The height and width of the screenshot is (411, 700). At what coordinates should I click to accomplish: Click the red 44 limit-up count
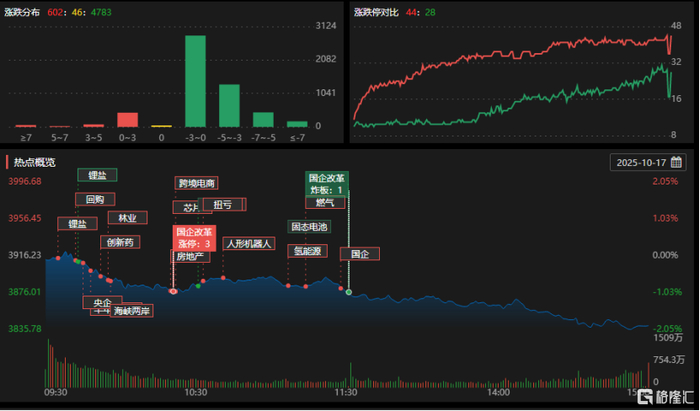[x=411, y=12]
